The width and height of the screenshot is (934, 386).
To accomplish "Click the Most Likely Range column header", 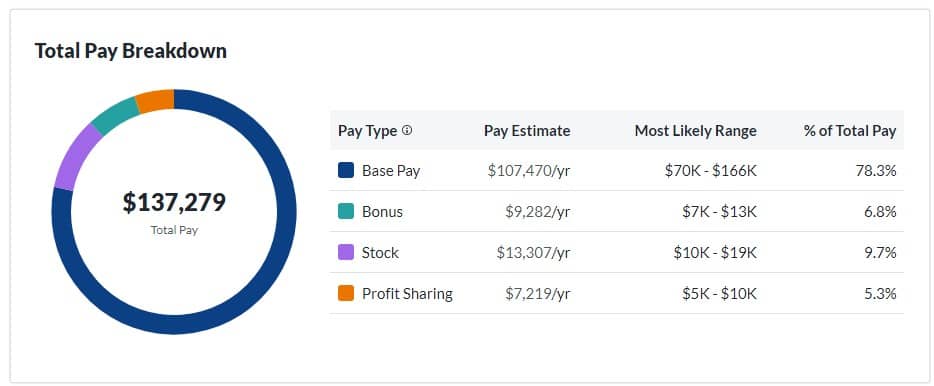I will 696,130.
